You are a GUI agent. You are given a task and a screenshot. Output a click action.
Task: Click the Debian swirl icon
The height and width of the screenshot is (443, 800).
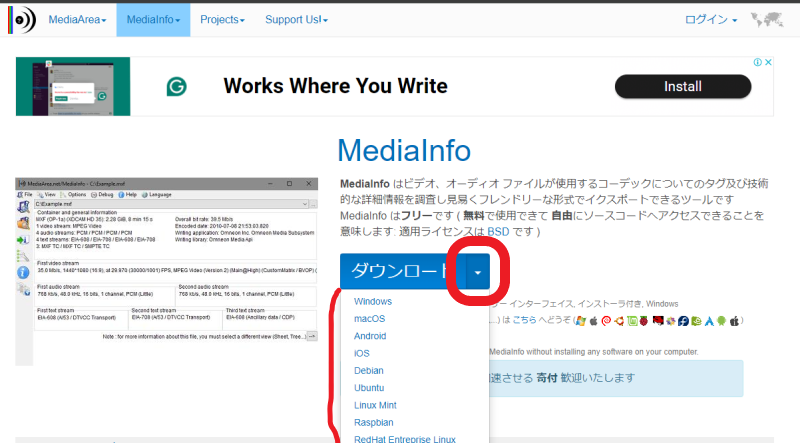point(606,321)
